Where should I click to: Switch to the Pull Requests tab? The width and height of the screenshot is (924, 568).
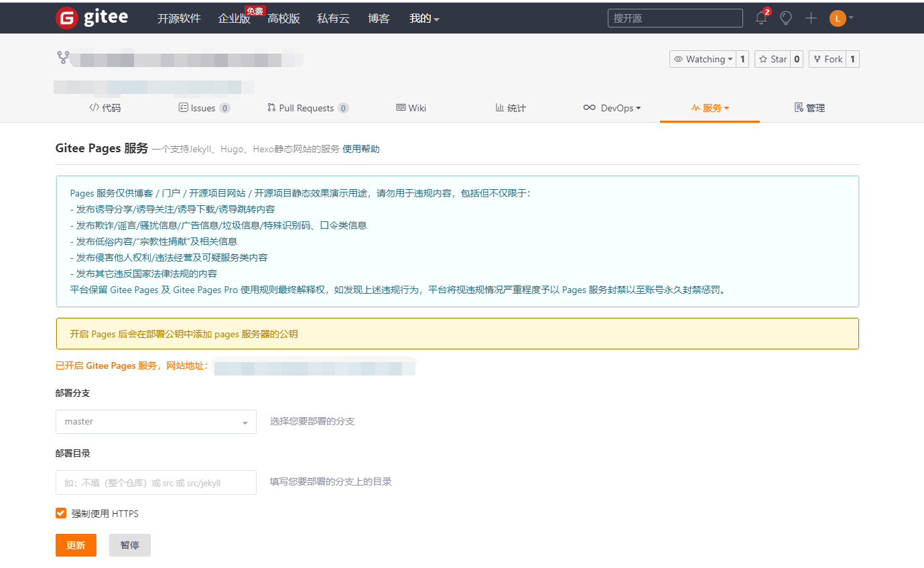pos(308,108)
